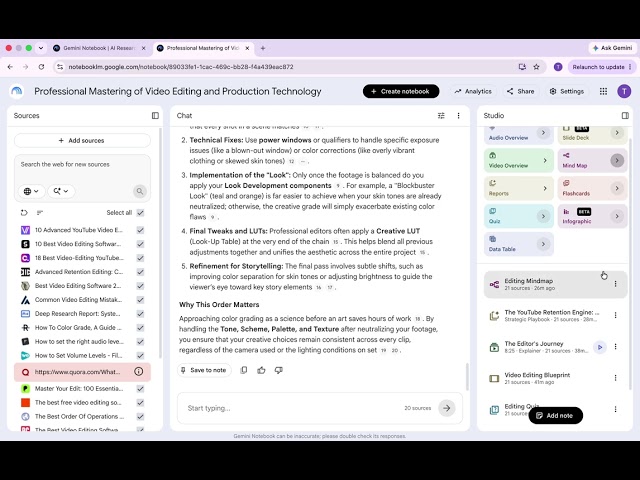Screen dimensions: 640x480
Task: Expand Audio Overview customization arrow
Action: coord(543,133)
